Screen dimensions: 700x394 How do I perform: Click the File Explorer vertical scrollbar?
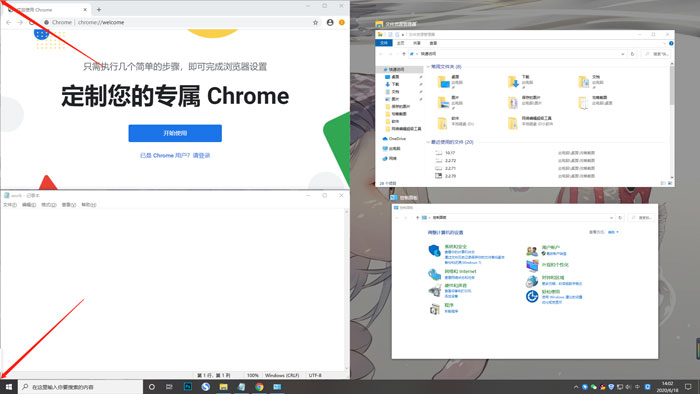672,120
